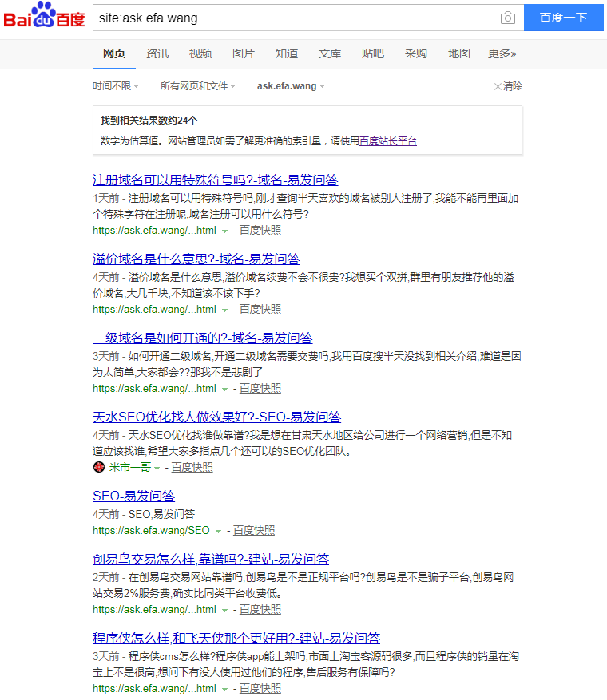Expand arrow after ask.efa.wang/SEO URL
Screen dimensions: 607x700
pos(218,532)
